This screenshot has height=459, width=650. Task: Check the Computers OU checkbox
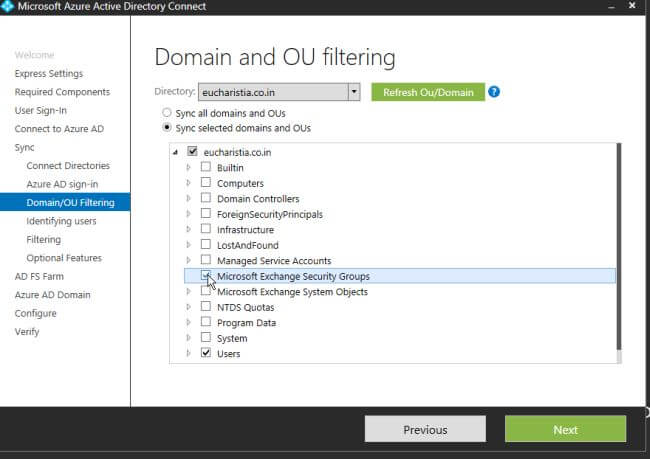pyautogui.click(x=206, y=183)
